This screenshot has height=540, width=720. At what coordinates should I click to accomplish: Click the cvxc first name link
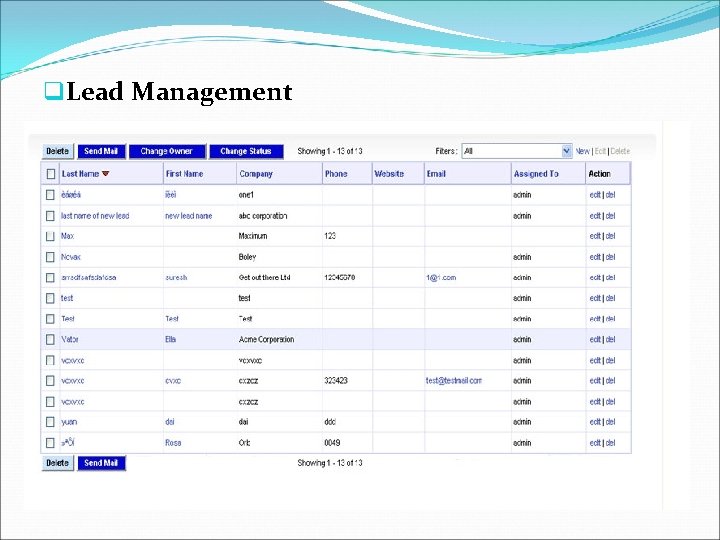click(x=173, y=381)
